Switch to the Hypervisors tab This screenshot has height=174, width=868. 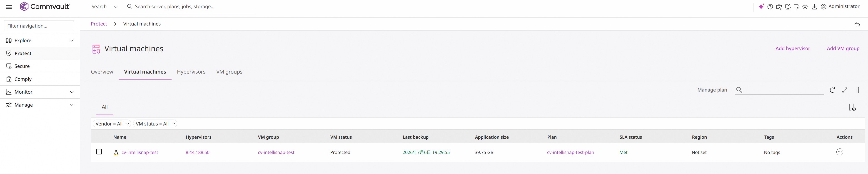click(x=191, y=72)
